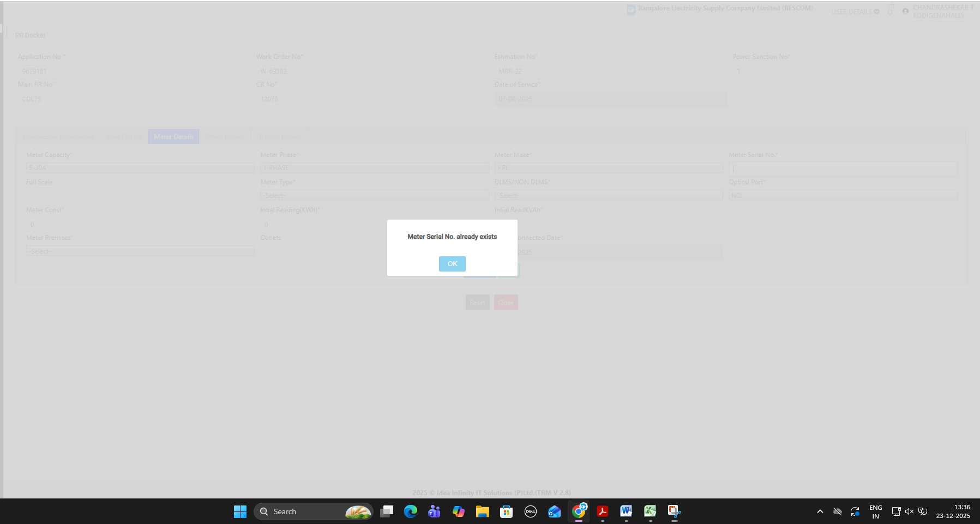Switch to the Area Details tab
Screen dimensions: 980x524
124,137
